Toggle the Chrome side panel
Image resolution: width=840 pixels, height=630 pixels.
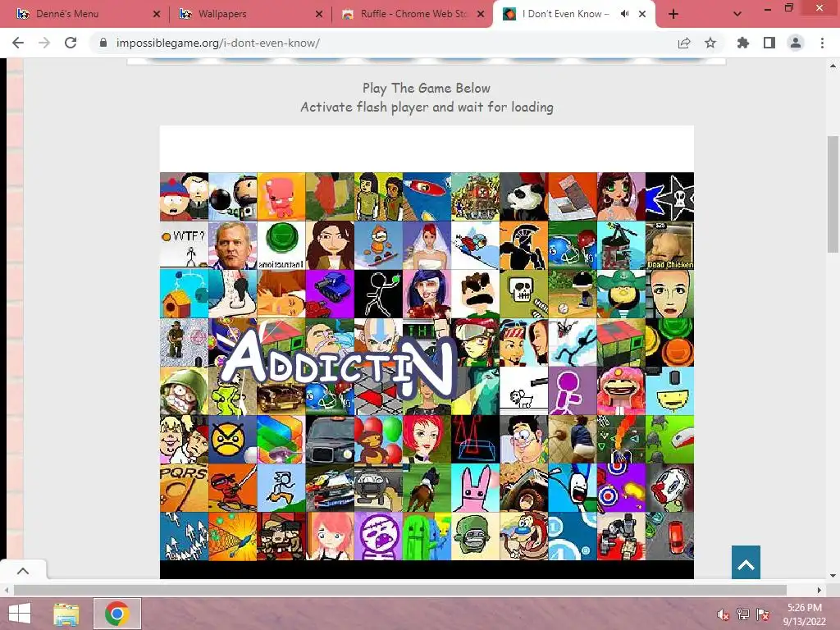click(769, 43)
